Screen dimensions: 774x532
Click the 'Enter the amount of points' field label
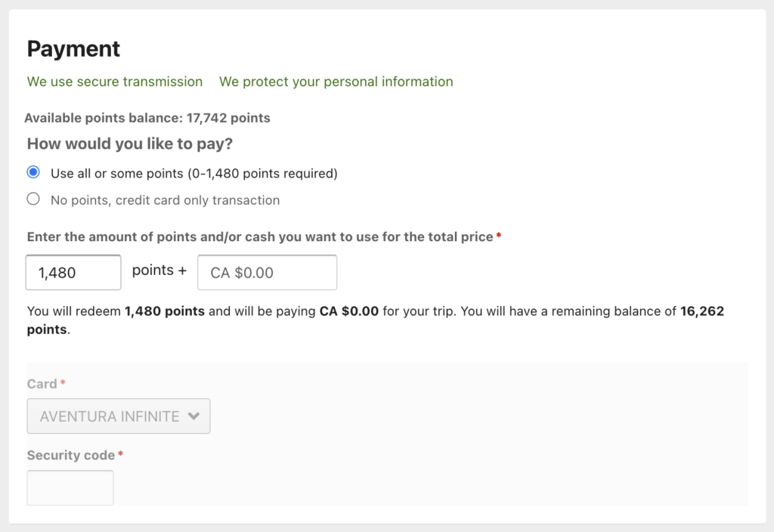261,237
